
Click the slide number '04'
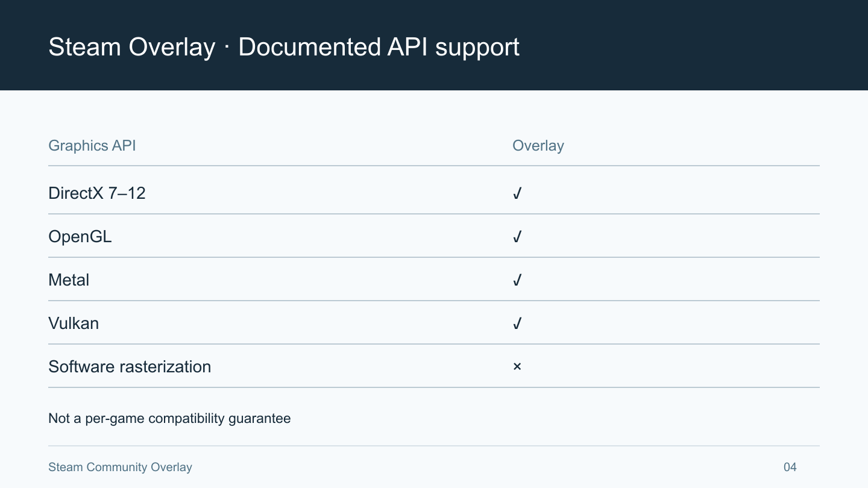(790, 467)
